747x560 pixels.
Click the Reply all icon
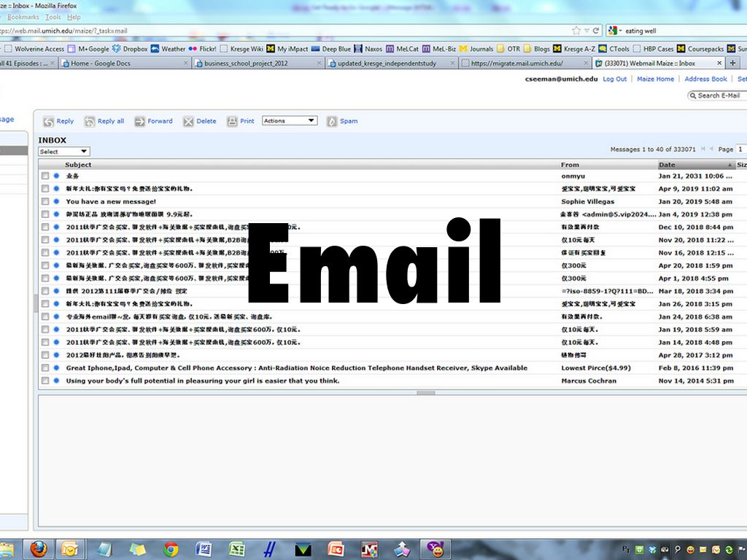(90, 122)
